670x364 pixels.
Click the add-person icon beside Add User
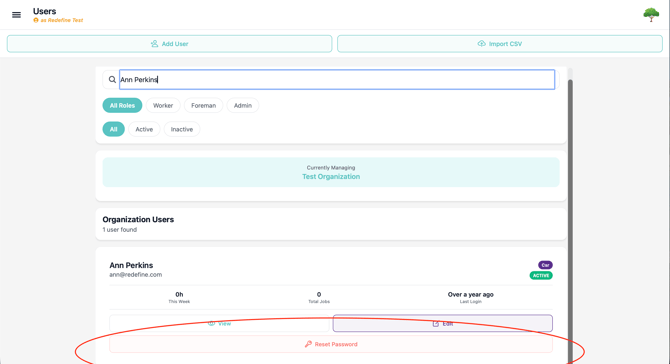click(154, 44)
